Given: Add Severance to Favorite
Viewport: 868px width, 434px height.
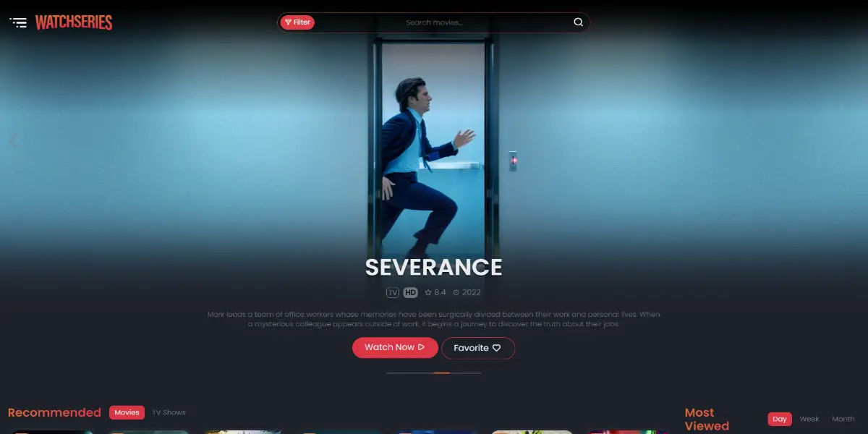Looking at the screenshot, I should click(x=478, y=348).
